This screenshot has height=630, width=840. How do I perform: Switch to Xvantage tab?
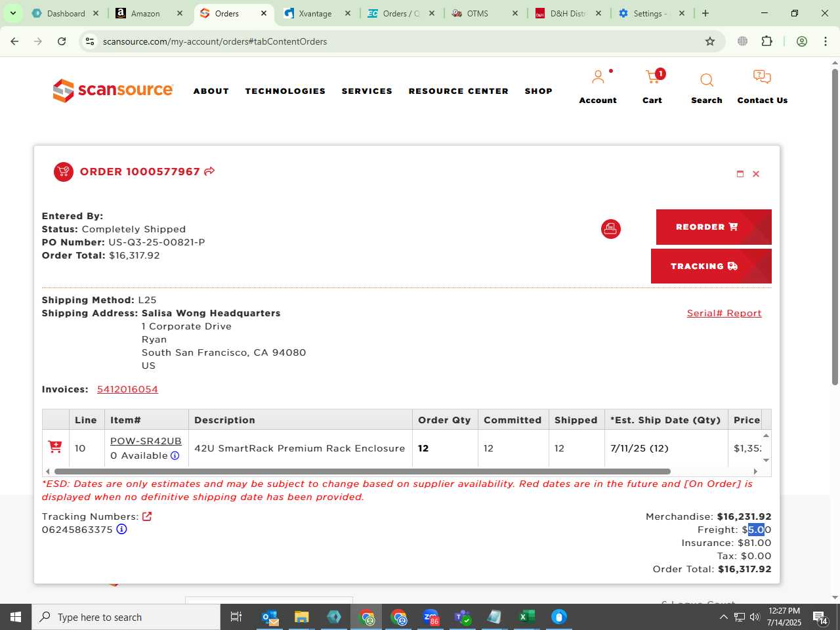(315, 13)
